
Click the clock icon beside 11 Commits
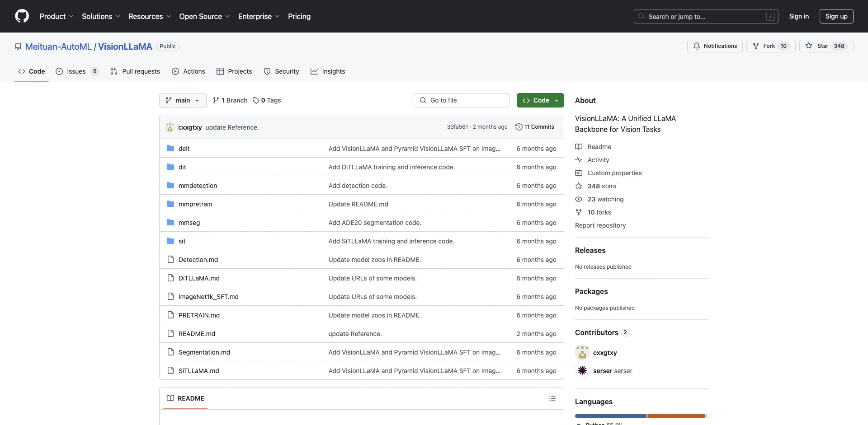(519, 127)
